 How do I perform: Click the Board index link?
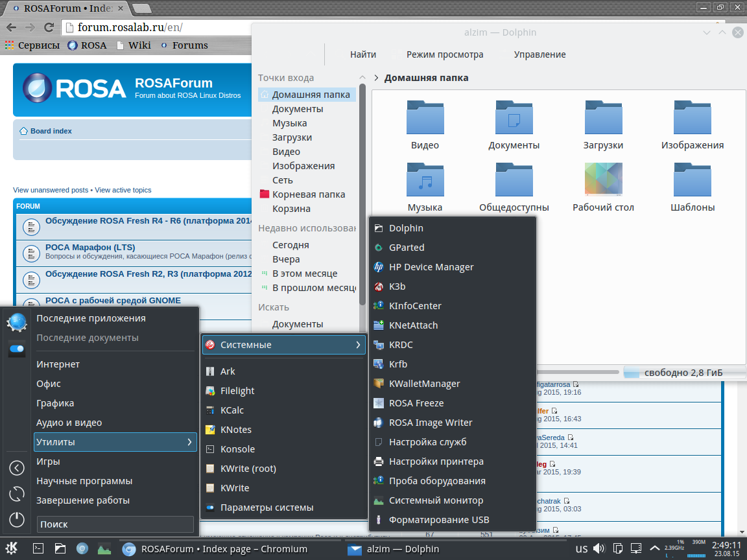point(51,131)
